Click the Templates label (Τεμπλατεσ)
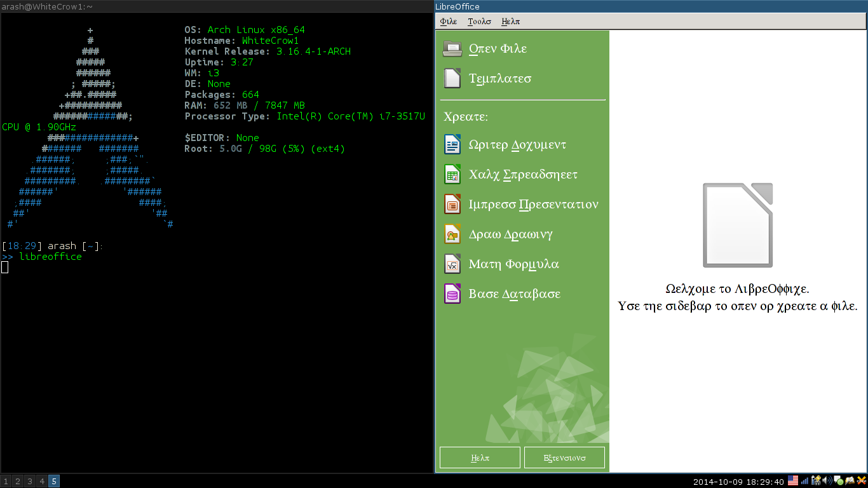The image size is (868, 488). click(x=500, y=79)
